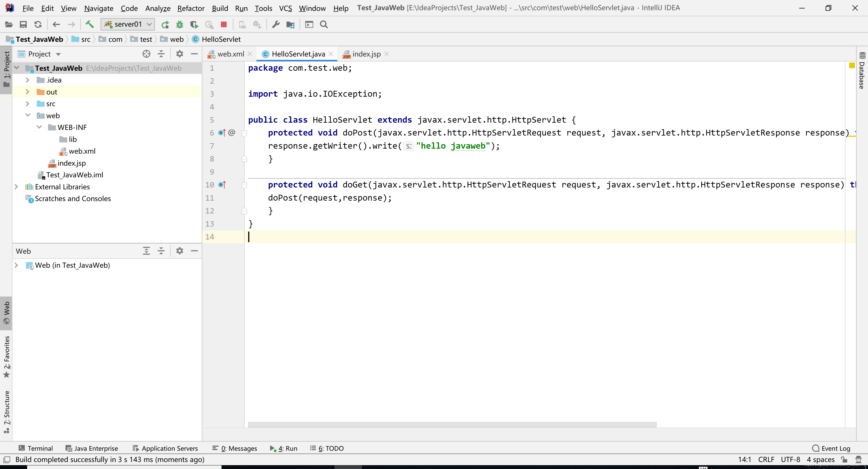This screenshot has width=868, height=469.
Task: Expand all in the Web panel
Action: [x=146, y=251]
